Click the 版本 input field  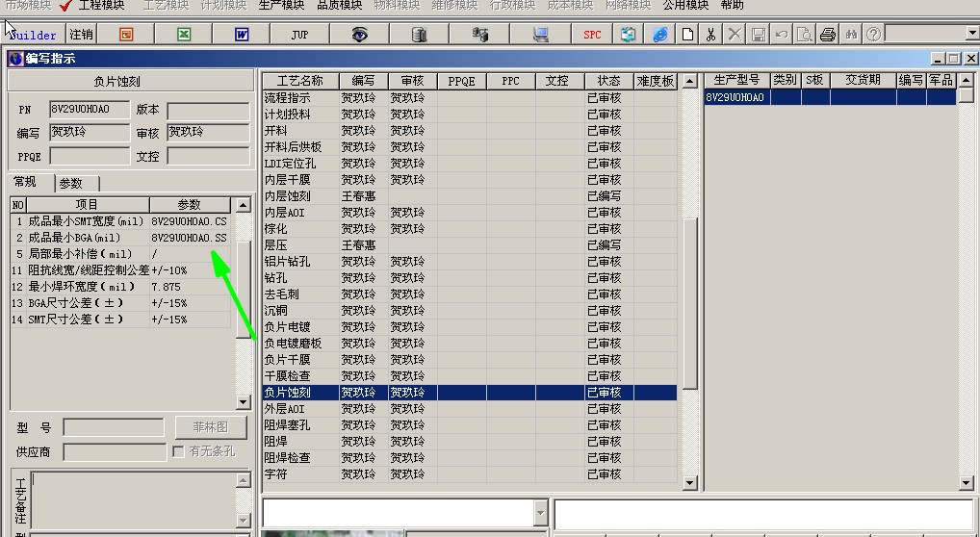click(x=208, y=111)
